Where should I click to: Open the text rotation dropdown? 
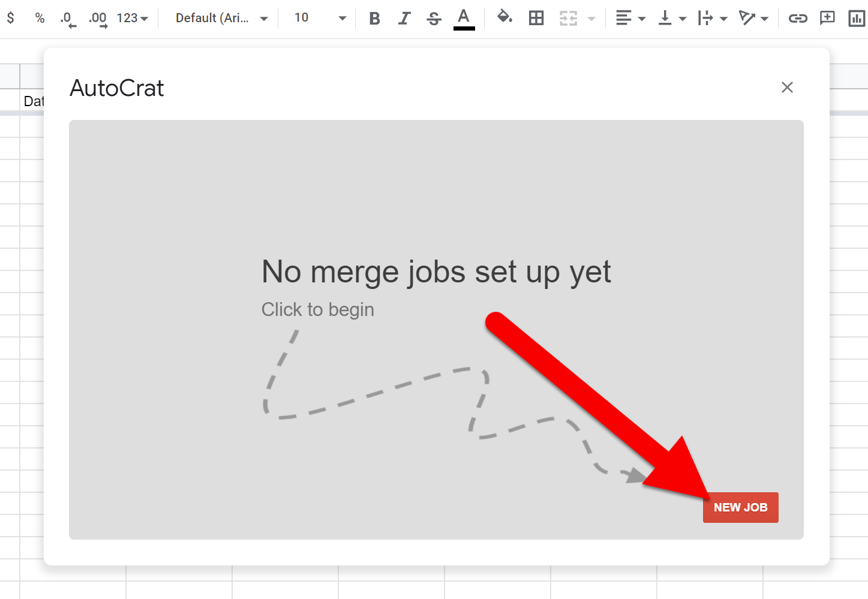tap(753, 18)
